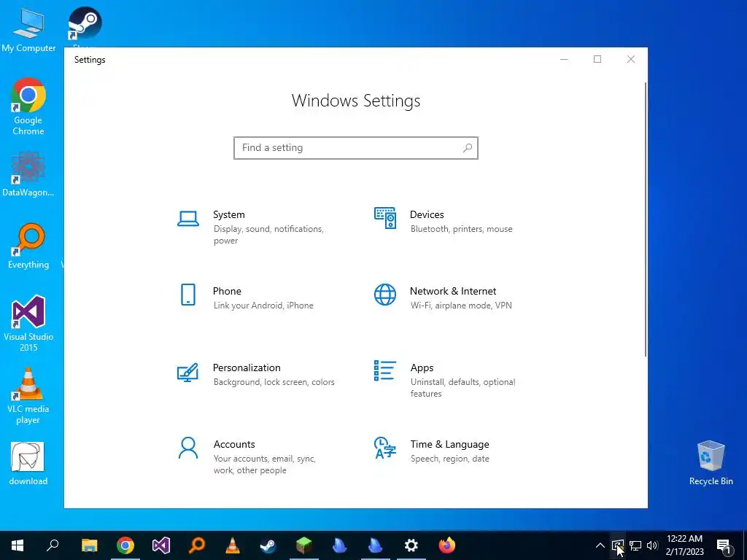
Task: Open Visual Studio from the taskbar
Action: [x=161, y=545]
